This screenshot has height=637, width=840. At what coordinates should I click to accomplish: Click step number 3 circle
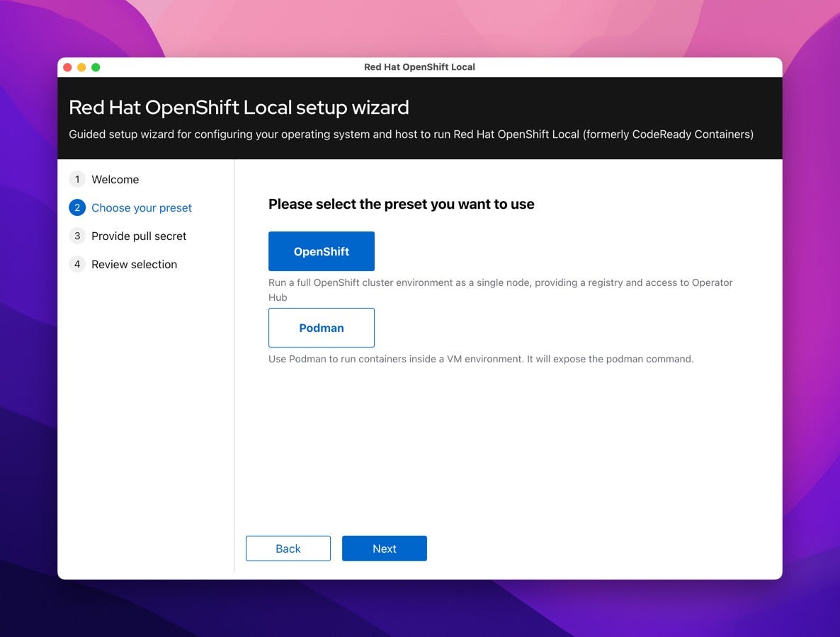click(x=77, y=236)
